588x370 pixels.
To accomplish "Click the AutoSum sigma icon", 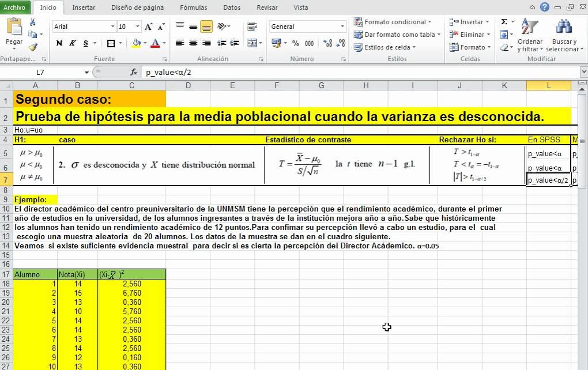I will [x=504, y=22].
